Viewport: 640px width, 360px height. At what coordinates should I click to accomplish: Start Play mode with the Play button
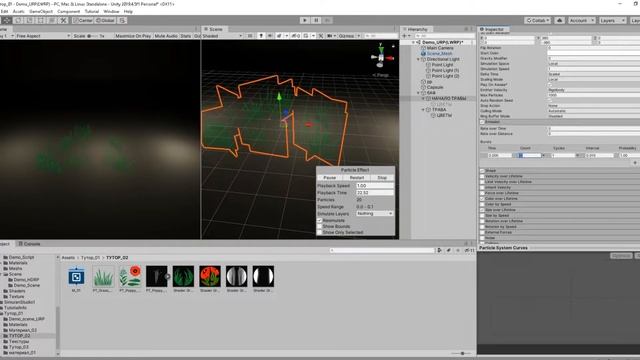tap(304, 20)
